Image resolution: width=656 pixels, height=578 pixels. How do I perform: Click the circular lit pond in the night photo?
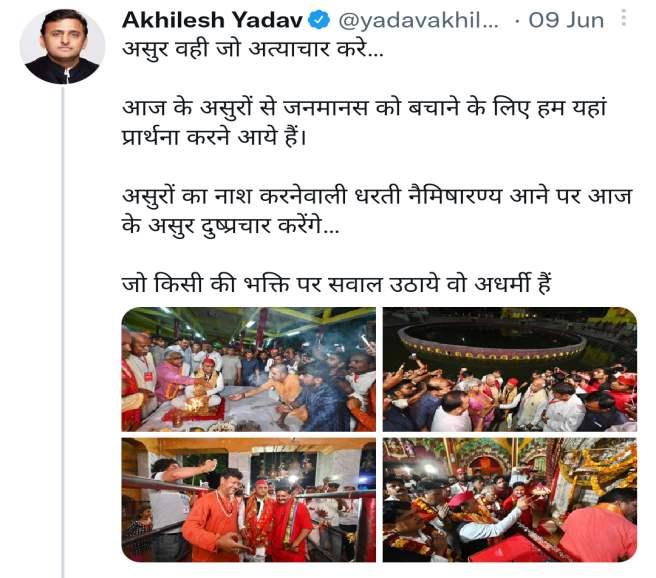[x=492, y=340]
